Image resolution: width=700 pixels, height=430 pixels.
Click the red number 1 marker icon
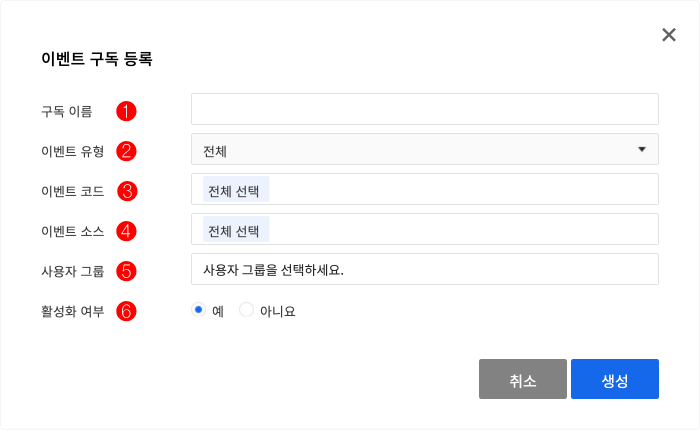126,111
